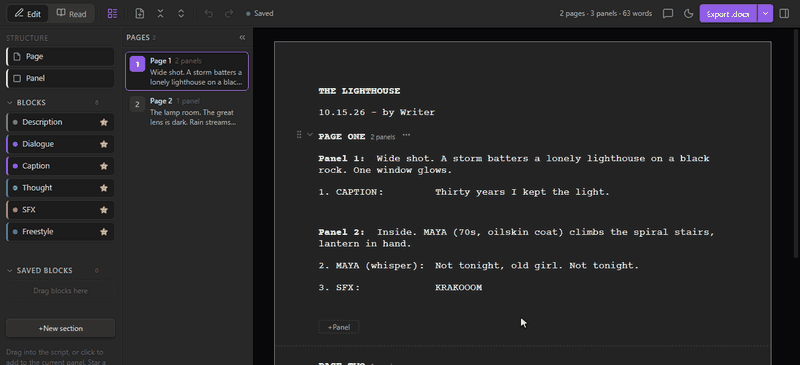Toggle the structure sidebar layout icon
The image size is (800, 365).
click(112, 14)
